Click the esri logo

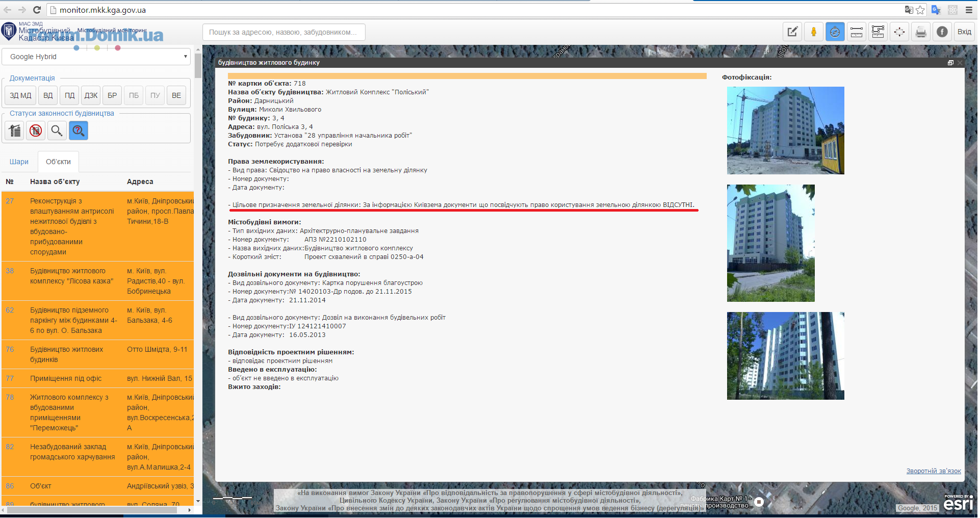pos(958,503)
